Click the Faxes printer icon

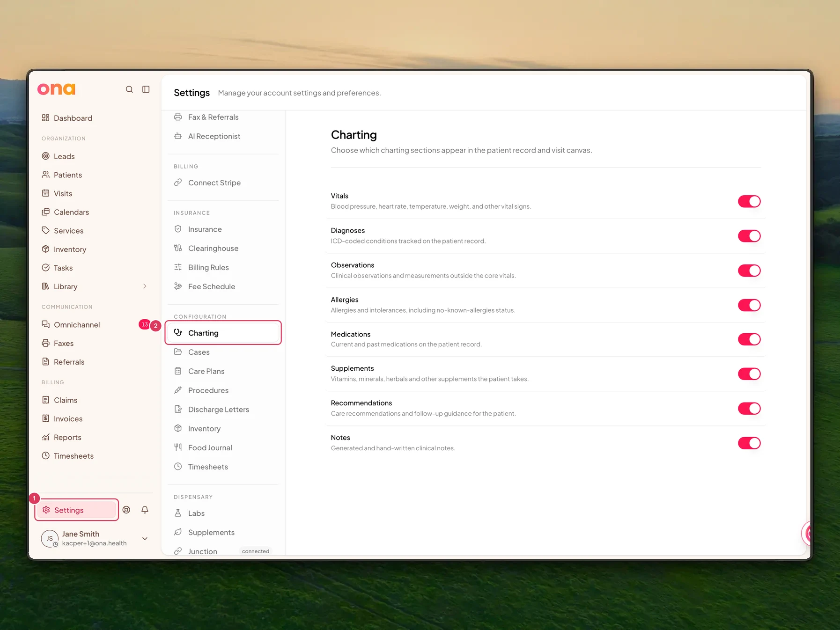tap(45, 343)
